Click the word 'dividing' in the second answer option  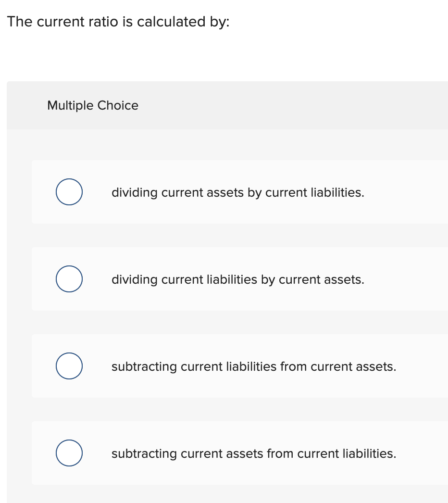tap(134, 280)
